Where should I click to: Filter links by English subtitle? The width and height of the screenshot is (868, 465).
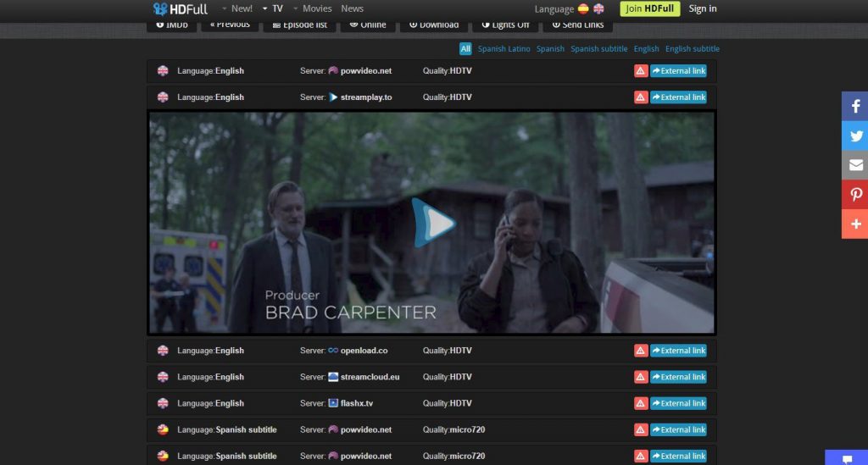click(x=692, y=48)
